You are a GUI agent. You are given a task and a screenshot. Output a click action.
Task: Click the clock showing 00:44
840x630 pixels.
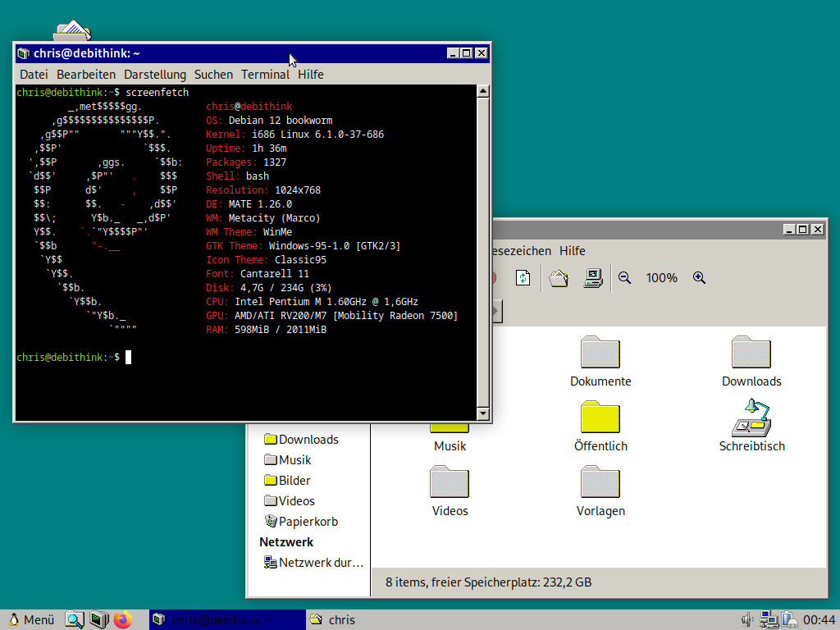819,620
